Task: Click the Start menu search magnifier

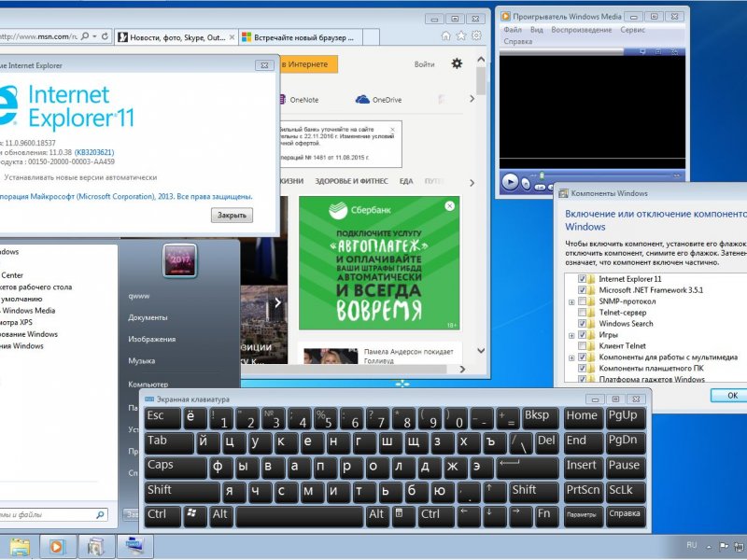Action: click(x=100, y=515)
